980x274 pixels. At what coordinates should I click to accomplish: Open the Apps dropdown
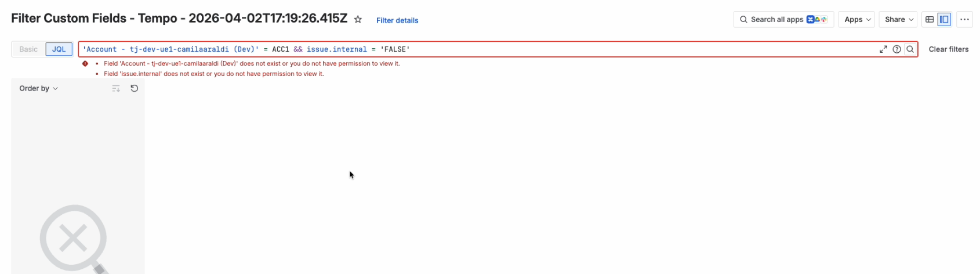pos(858,19)
